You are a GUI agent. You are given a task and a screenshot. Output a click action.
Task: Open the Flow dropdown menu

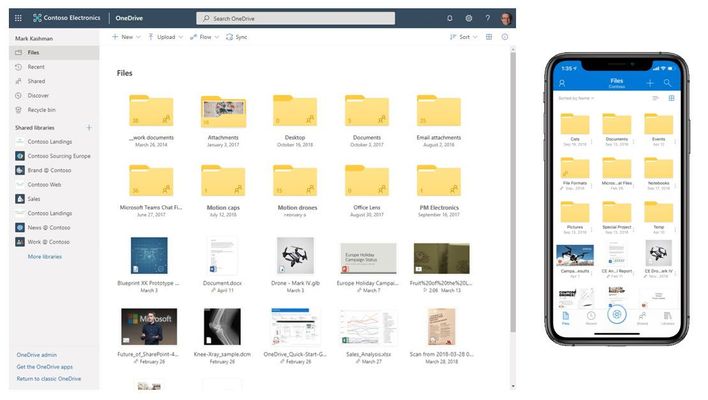tap(205, 37)
